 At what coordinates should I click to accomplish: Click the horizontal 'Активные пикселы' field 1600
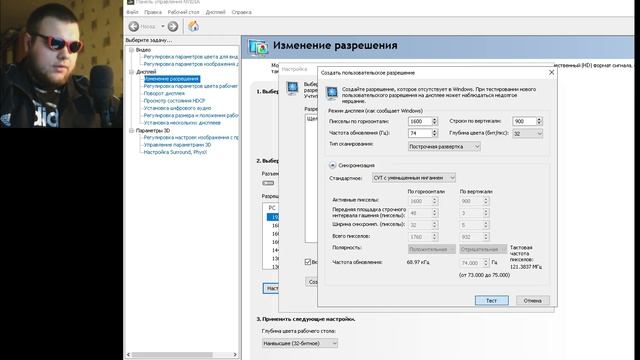(x=423, y=201)
